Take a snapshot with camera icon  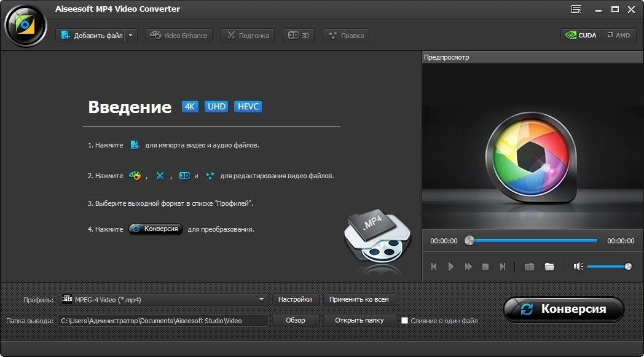529,267
